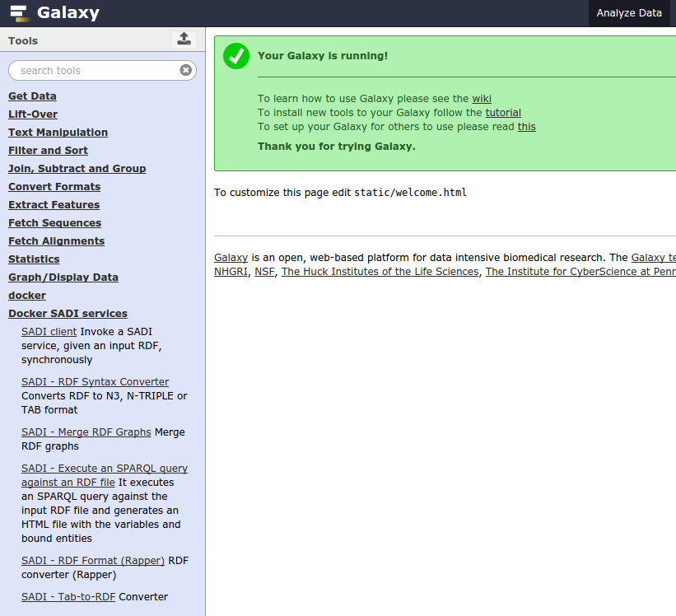The width and height of the screenshot is (676, 616).
Task: Collapse the Docker SADI services section
Action: click(x=68, y=314)
